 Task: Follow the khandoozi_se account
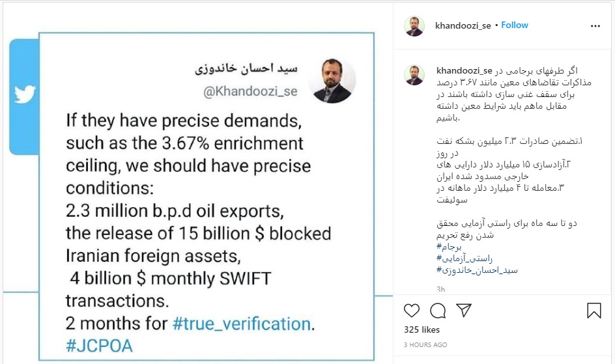coord(515,25)
